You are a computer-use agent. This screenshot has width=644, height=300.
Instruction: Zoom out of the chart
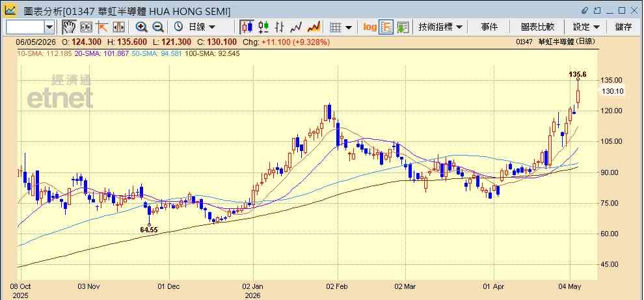pos(158,27)
